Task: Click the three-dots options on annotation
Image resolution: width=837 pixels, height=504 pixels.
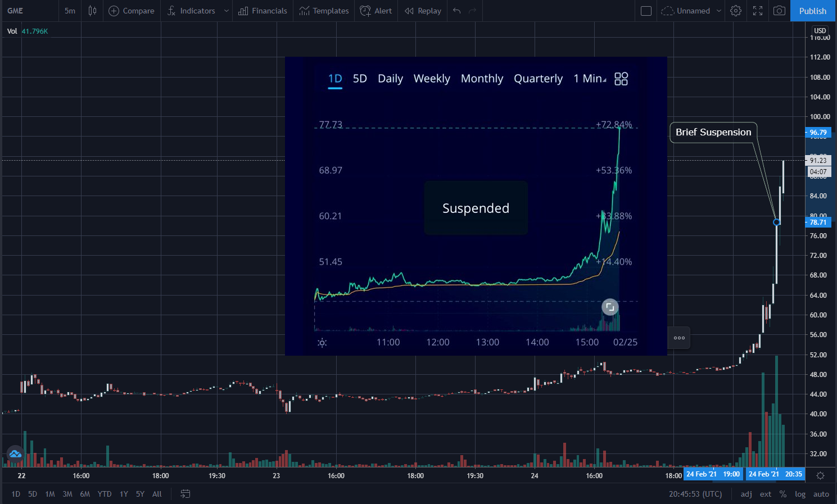Action: 679,338
